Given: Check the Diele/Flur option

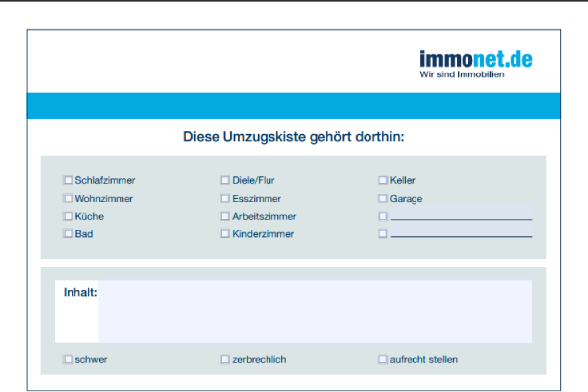Looking at the screenshot, I should (225, 180).
